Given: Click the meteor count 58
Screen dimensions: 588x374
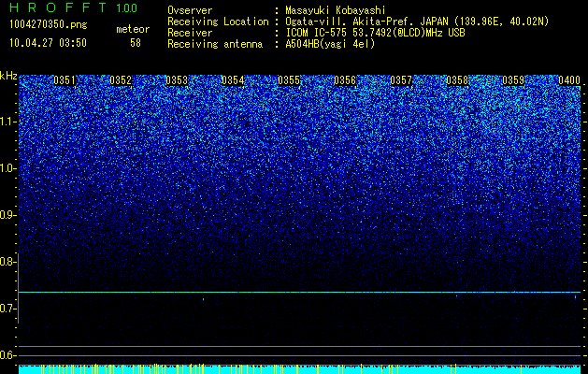Looking at the screenshot, I should 136,43.
